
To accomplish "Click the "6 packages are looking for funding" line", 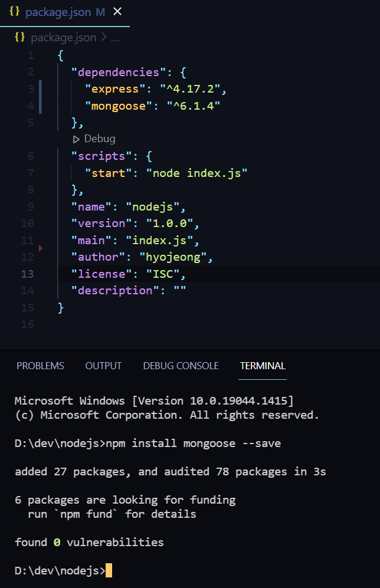I will [x=125, y=500].
